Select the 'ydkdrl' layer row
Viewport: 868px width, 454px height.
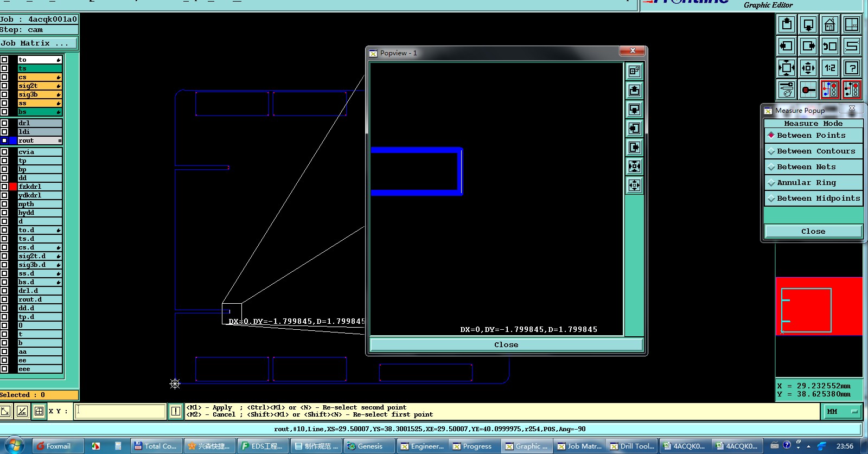40,195
